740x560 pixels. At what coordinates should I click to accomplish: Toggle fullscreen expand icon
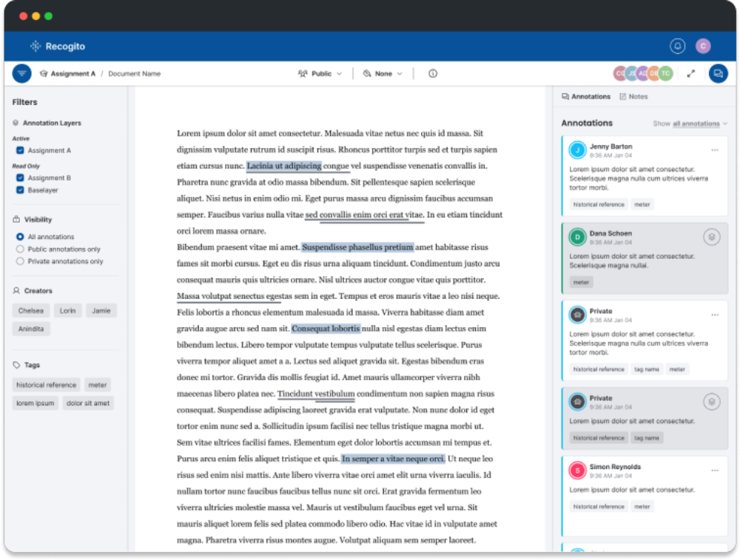(x=691, y=74)
